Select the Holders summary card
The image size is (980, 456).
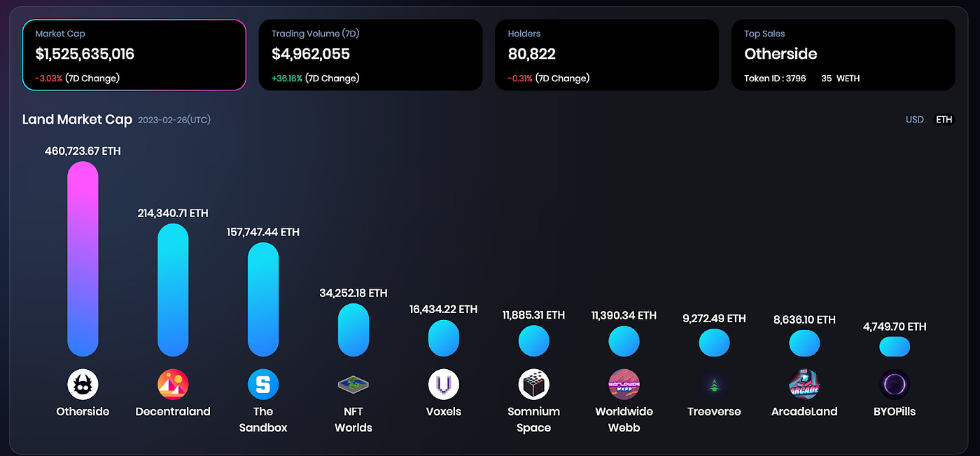tap(607, 55)
